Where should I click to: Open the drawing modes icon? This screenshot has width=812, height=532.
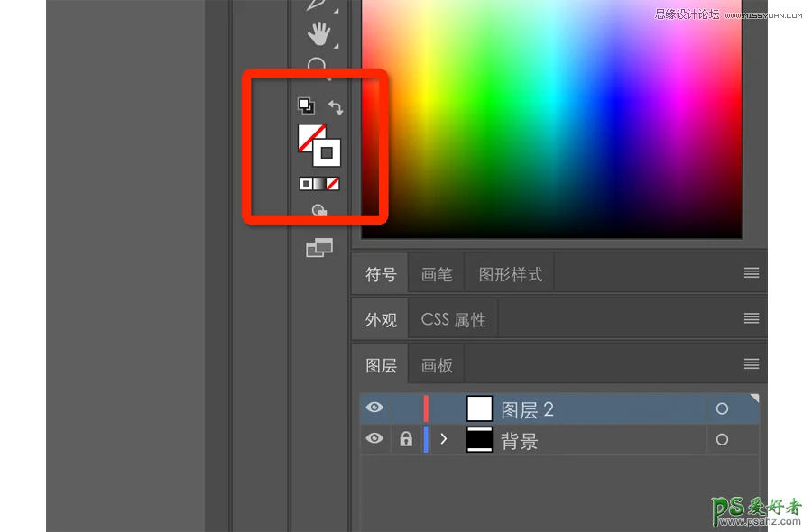(319, 210)
